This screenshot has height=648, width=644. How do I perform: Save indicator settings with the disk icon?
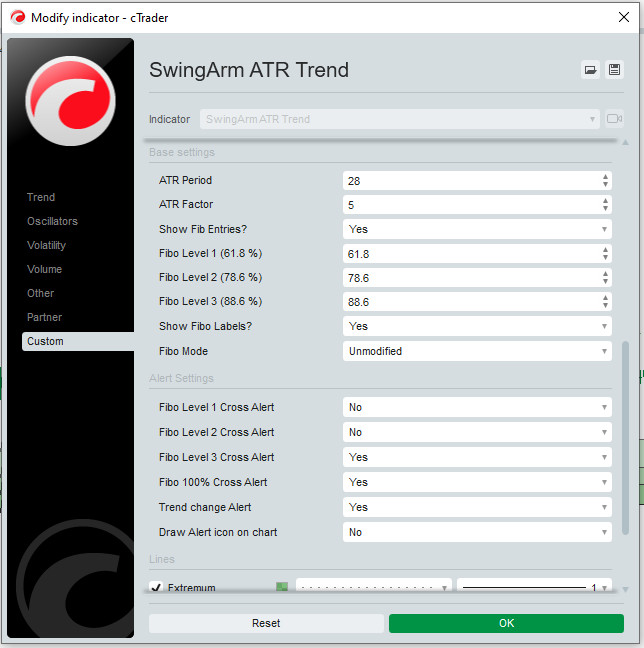tap(614, 70)
